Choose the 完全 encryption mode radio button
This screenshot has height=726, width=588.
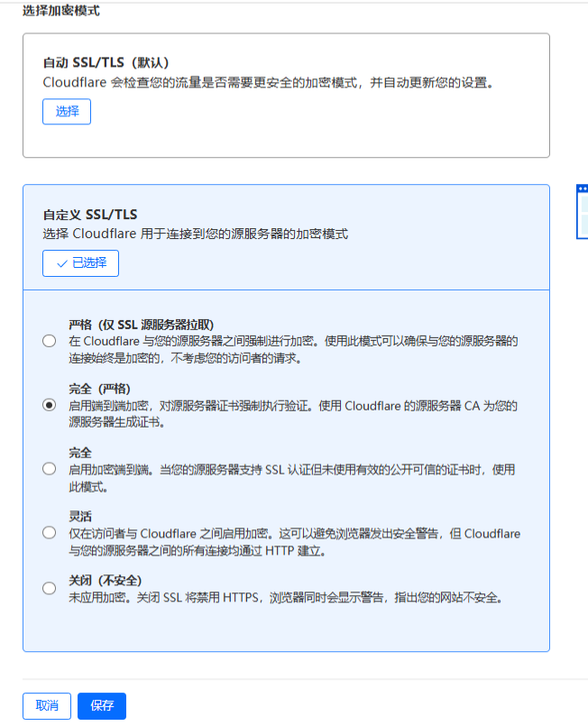[49, 469]
